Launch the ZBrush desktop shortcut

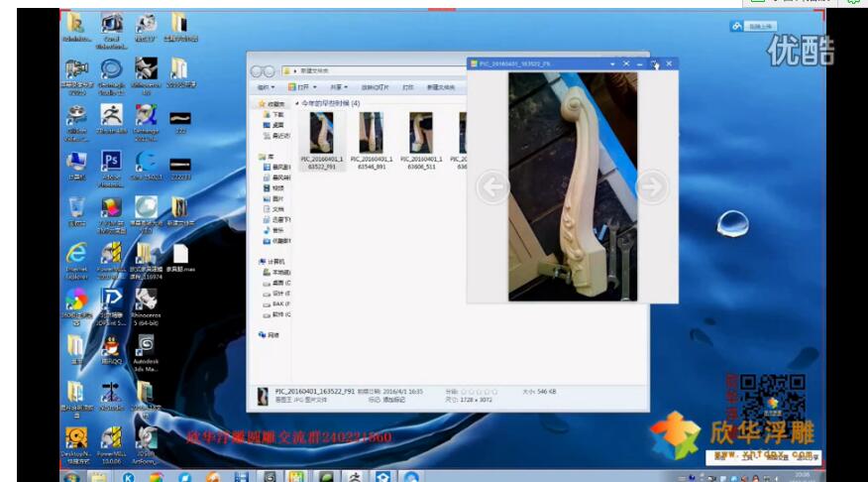point(111,119)
